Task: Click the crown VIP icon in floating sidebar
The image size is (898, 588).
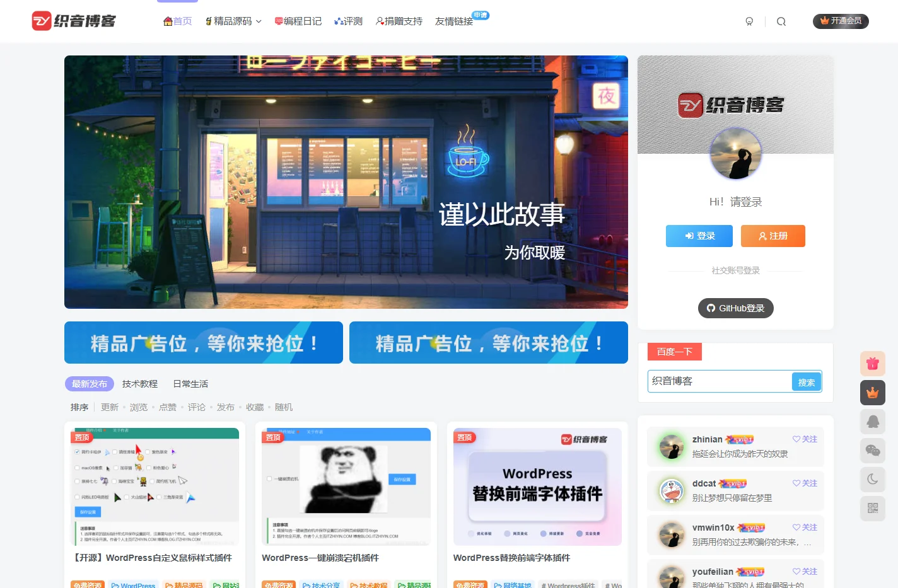Action: click(873, 393)
